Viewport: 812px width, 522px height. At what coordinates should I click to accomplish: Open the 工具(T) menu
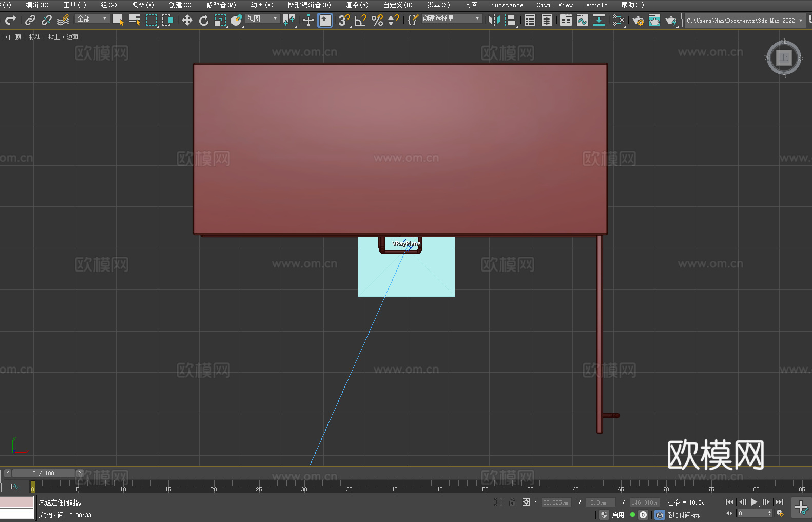74,5
